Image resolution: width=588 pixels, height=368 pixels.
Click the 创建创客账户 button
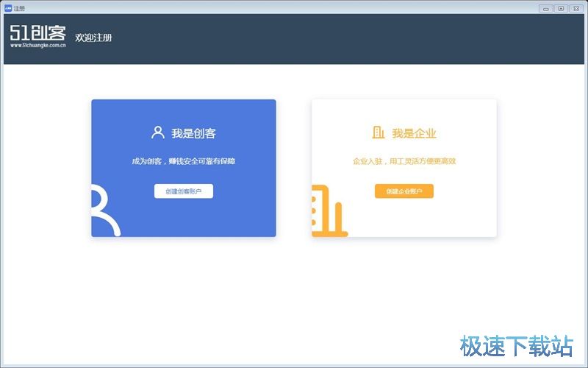(x=183, y=191)
